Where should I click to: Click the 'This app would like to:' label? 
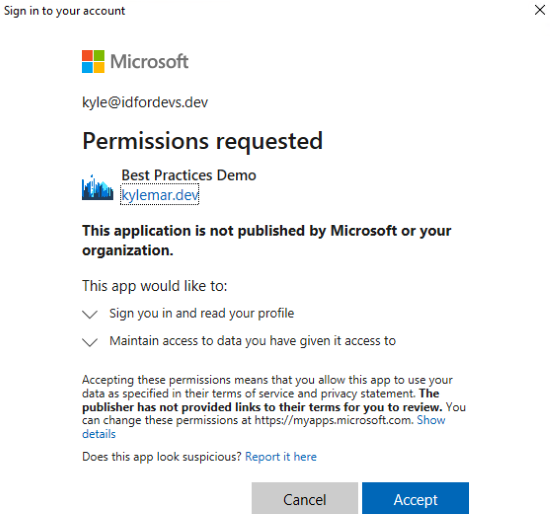155,286
